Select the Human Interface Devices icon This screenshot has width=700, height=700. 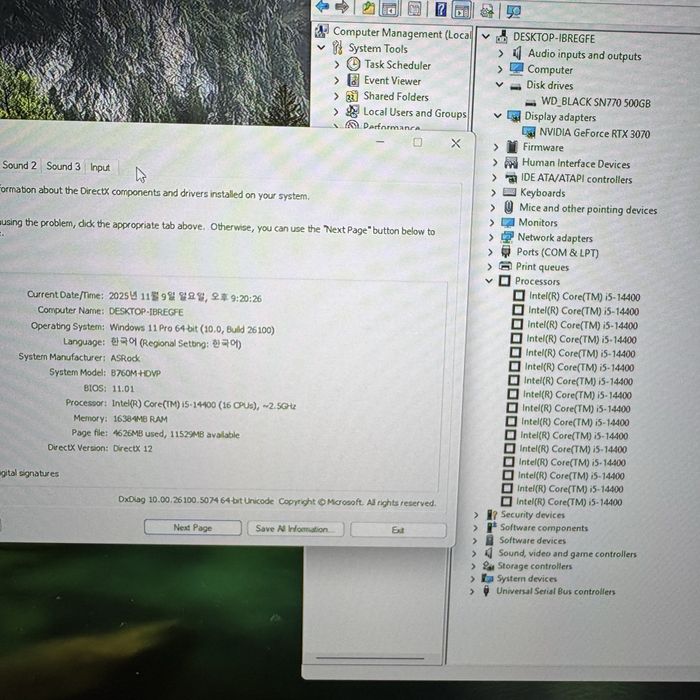[x=511, y=162]
